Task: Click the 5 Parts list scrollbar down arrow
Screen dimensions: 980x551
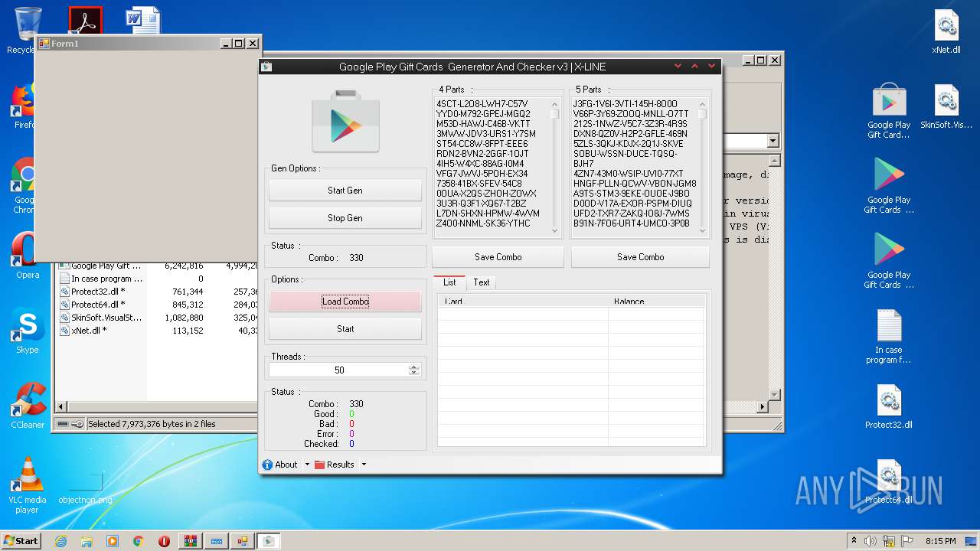Action: 702,230
